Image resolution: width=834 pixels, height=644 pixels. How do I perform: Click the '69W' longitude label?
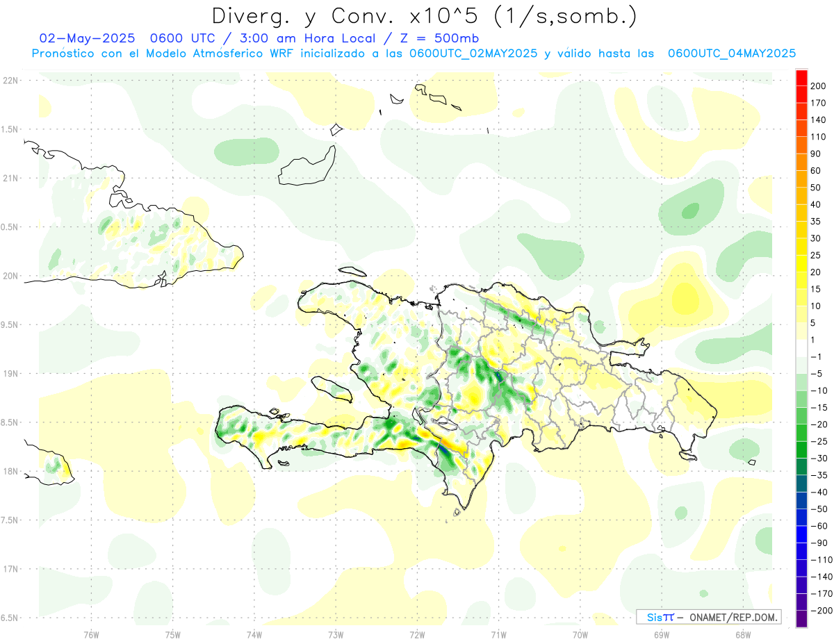[662, 634]
